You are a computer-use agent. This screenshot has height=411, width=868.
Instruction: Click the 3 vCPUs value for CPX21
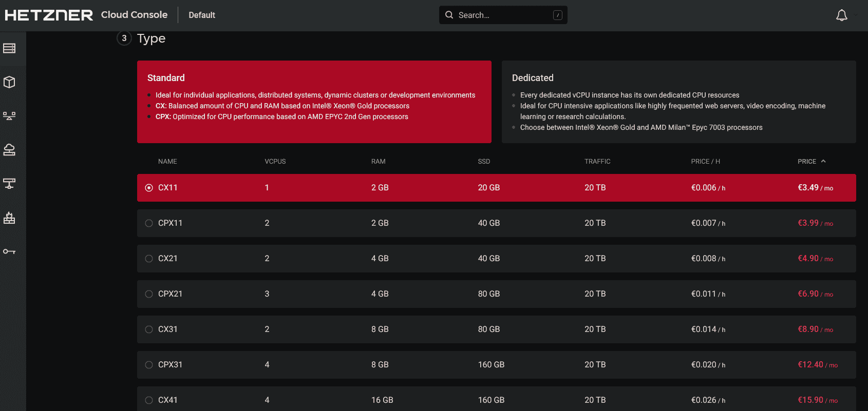pyautogui.click(x=267, y=294)
